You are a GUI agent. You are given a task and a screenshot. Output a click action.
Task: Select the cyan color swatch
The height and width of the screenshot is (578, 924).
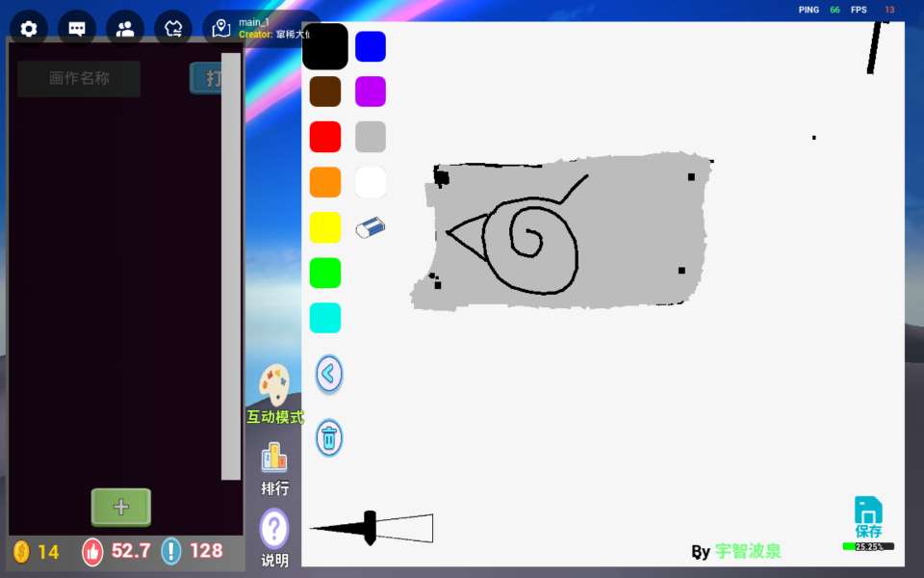(x=325, y=318)
